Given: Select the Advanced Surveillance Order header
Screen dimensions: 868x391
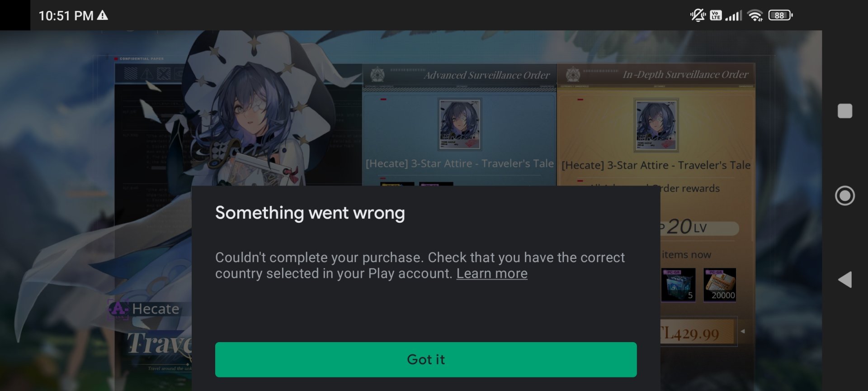Looking at the screenshot, I should coord(459,75).
